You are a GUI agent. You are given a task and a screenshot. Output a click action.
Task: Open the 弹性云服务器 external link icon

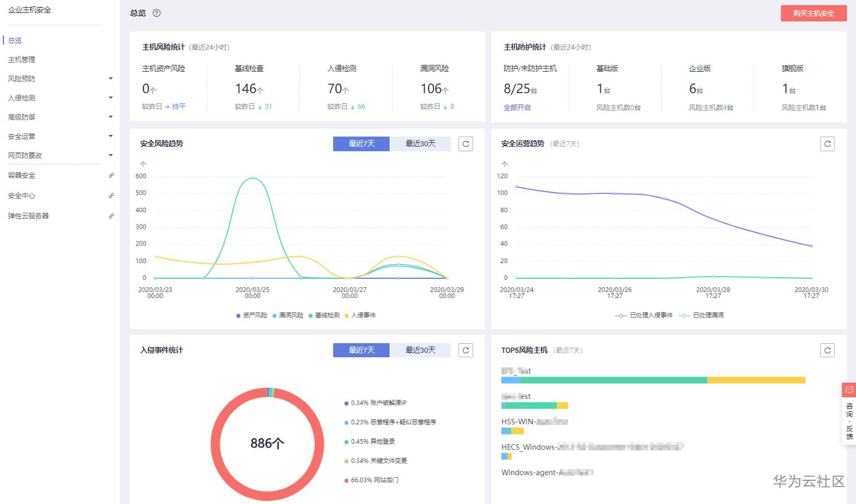(x=111, y=216)
